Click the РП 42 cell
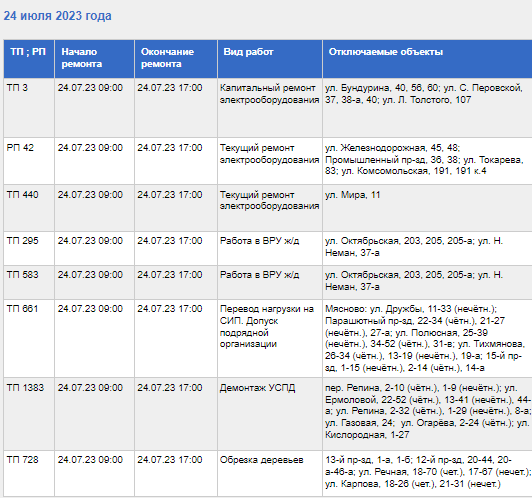This screenshot has height=498, width=532. point(29,161)
